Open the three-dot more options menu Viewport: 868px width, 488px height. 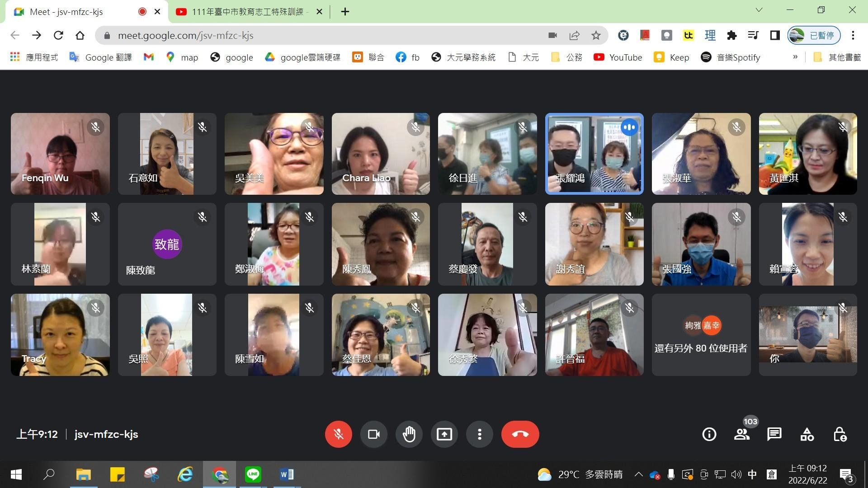479,434
